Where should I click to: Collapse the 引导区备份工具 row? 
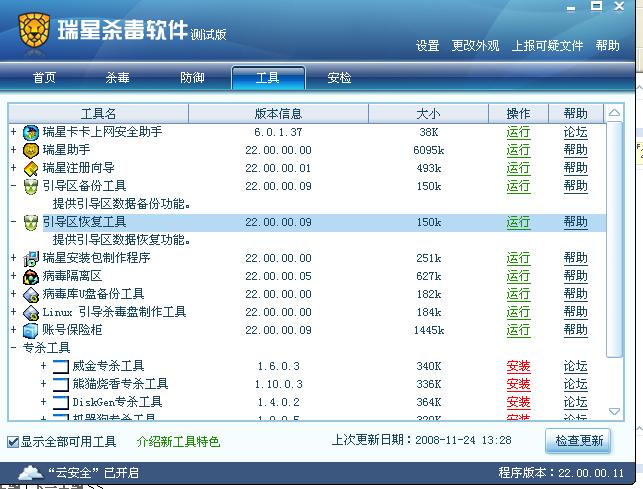point(14,186)
